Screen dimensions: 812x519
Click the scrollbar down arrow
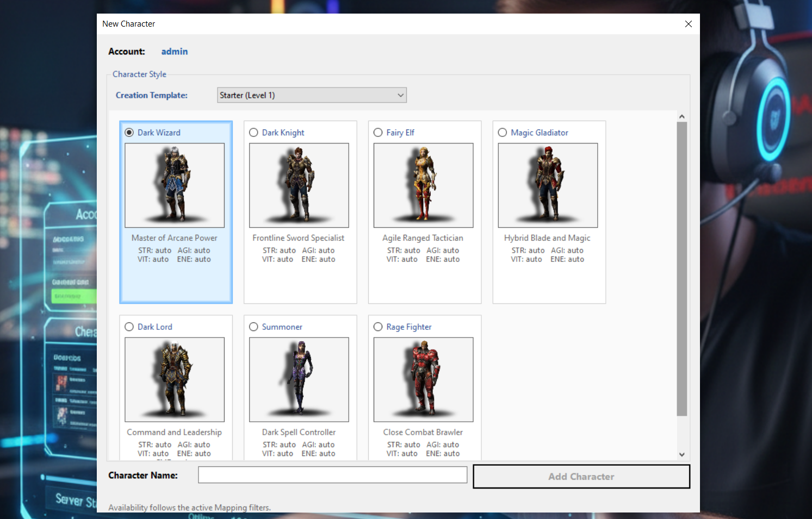(x=681, y=454)
